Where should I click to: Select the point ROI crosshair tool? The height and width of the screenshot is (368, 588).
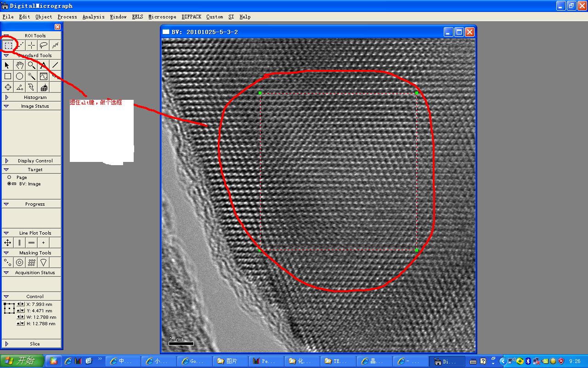coord(31,45)
